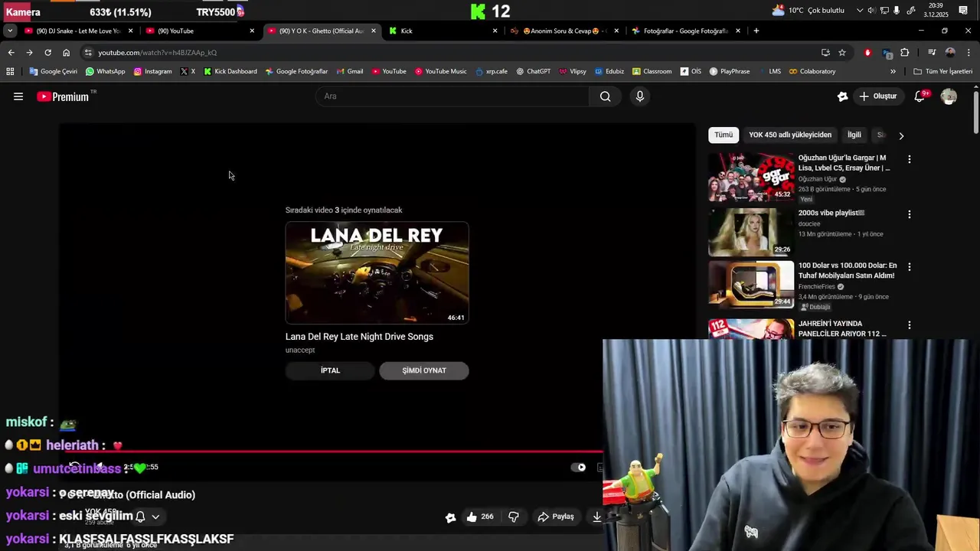Switch to Anonim Soru & Cevap tab
Viewport: 980px width, 551px height.
[x=564, y=31]
